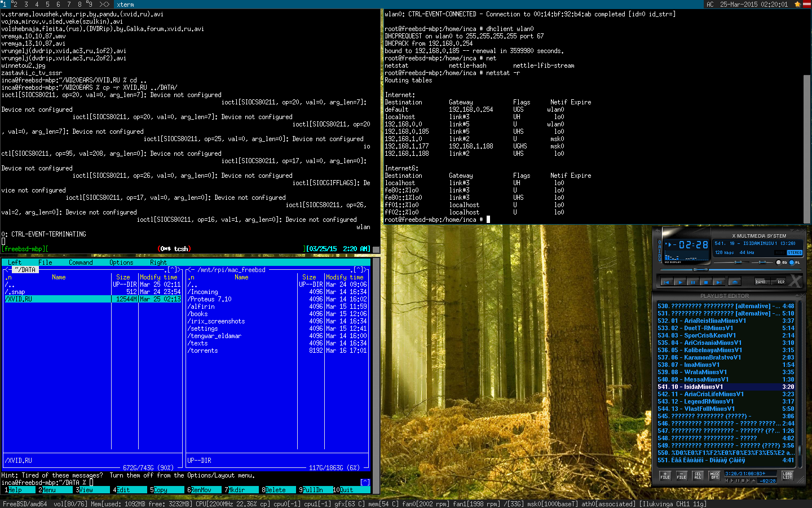Stop playback in XMMS main window
Viewport: 812px width, 508px height.
tap(706, 282)
